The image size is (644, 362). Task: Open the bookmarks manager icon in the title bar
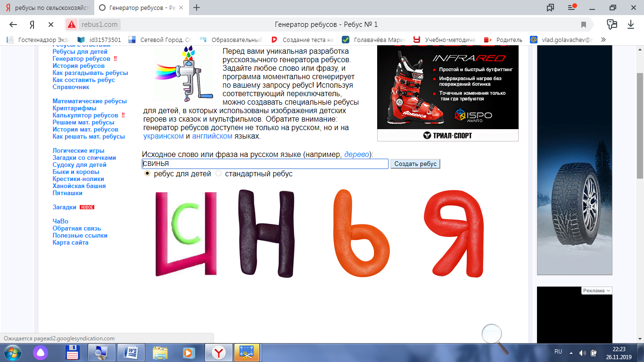point(550,8)
